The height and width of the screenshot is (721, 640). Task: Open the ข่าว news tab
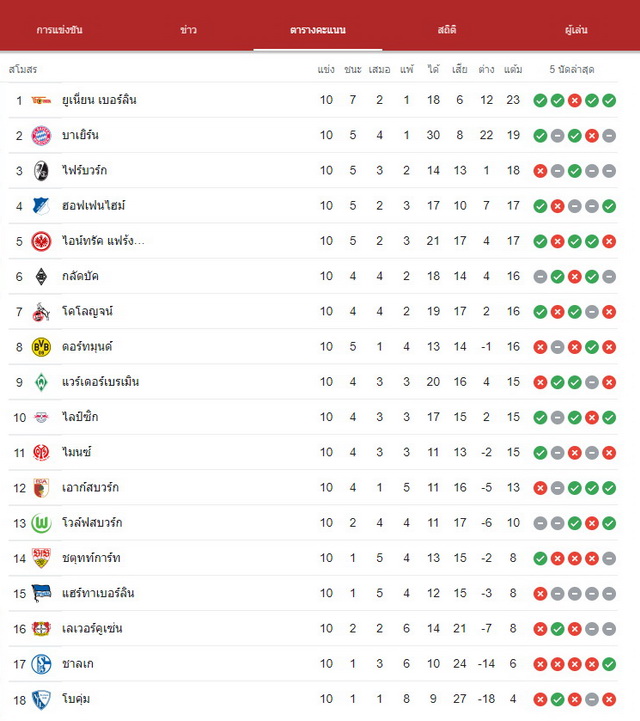[189, 30]
